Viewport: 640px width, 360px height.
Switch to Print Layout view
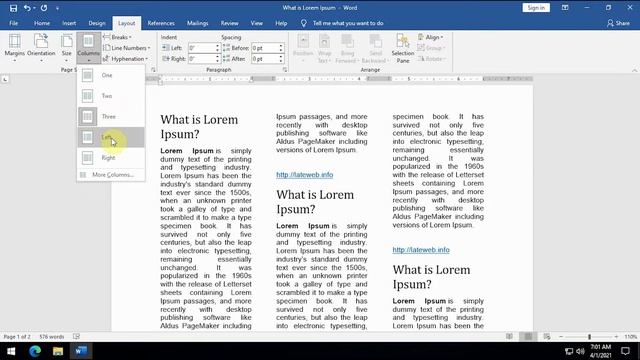pyautogui.click(x=528, y=337)
